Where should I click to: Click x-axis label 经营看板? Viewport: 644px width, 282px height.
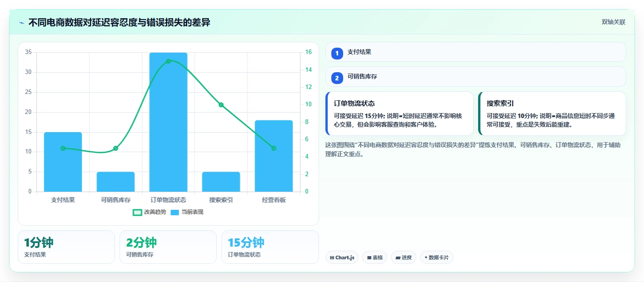(274, 200)
